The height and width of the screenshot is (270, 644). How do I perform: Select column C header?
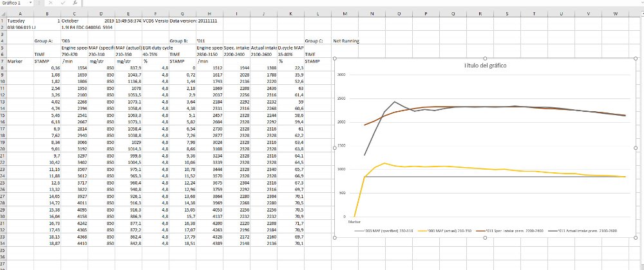[x=73, y=13]
